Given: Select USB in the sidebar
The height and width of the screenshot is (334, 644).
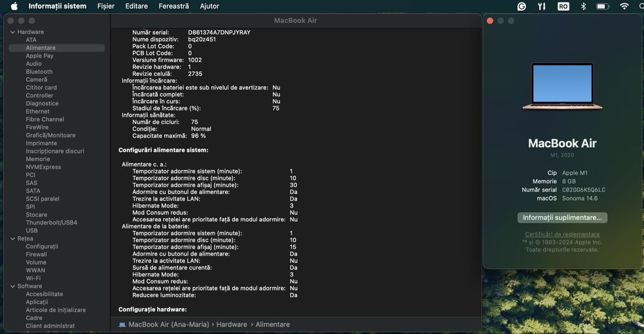Looking at the screenshot, I should pyautogui.click(x=32, y=231).
